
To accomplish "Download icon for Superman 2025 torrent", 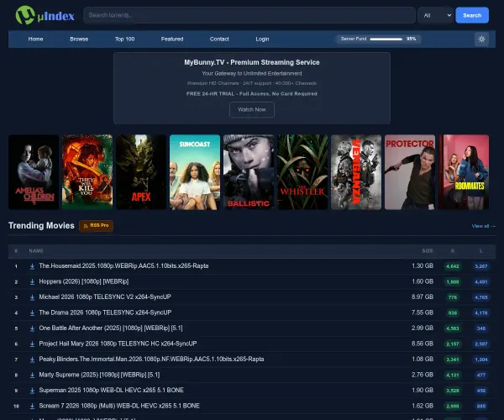I will [32, 391].
